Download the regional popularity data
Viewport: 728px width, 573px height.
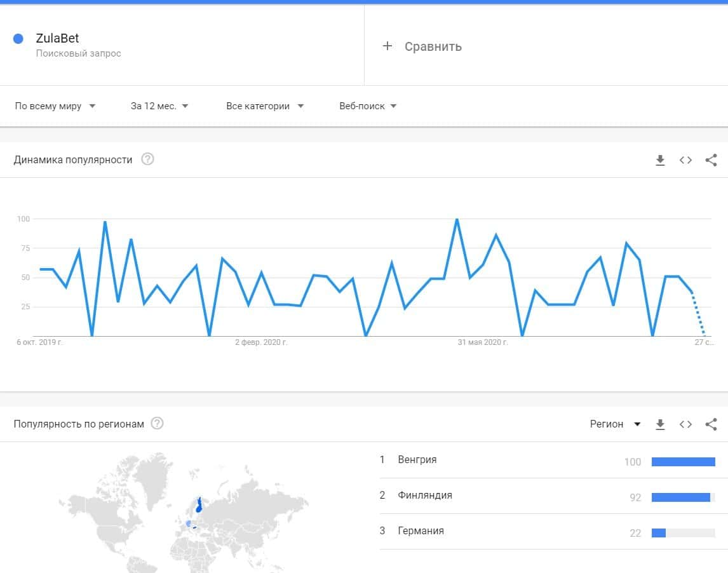coord(660,424)
